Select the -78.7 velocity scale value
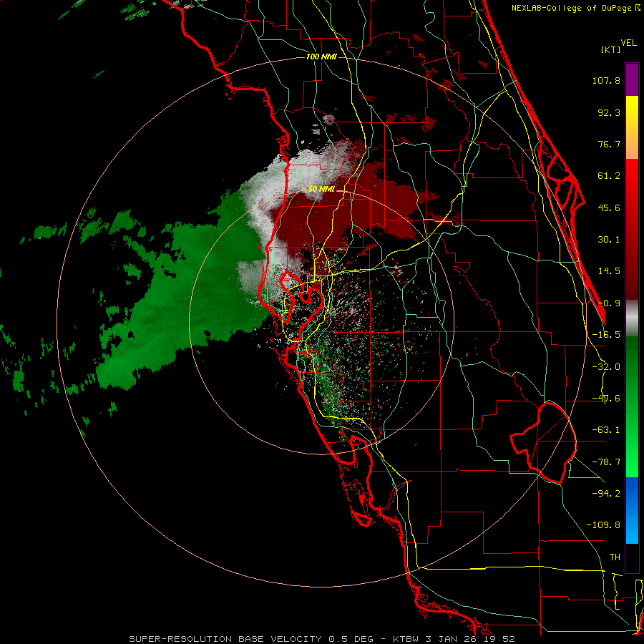Viewport: 644px width, 644px height. click(606, 462)
